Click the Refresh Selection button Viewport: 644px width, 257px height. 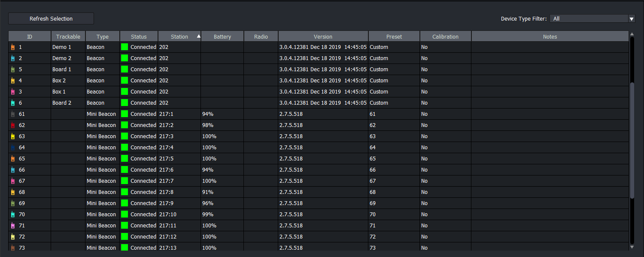click(x=51, y=19)
